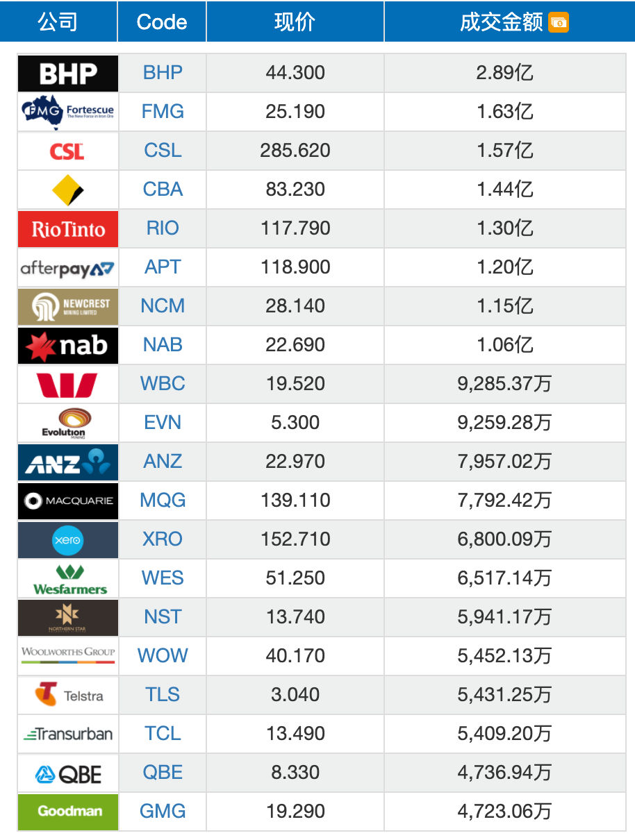Click the Rio Tinto red logo

click(x=68, y=229)
